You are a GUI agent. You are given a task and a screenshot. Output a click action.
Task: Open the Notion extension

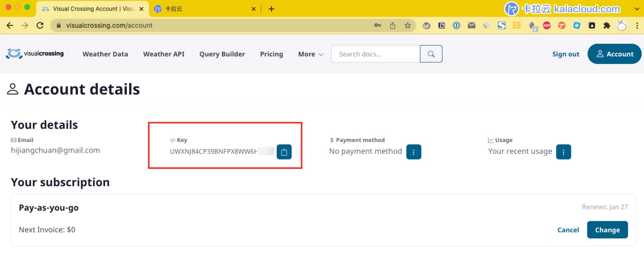tap(441, 25)
